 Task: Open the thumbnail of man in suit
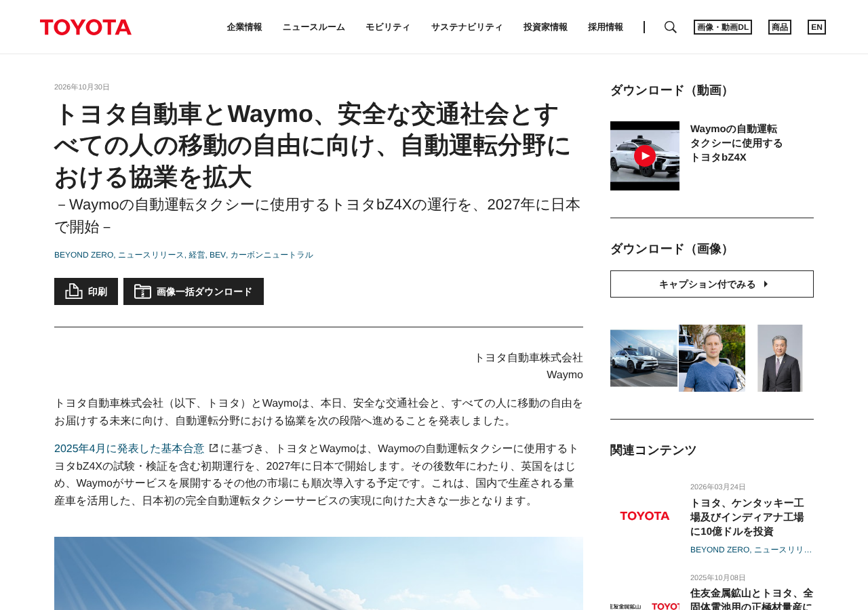click(780, 358)
